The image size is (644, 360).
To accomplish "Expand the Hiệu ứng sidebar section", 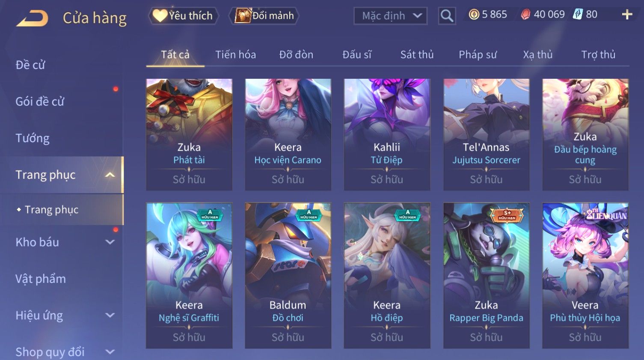I will pos(110,315).
